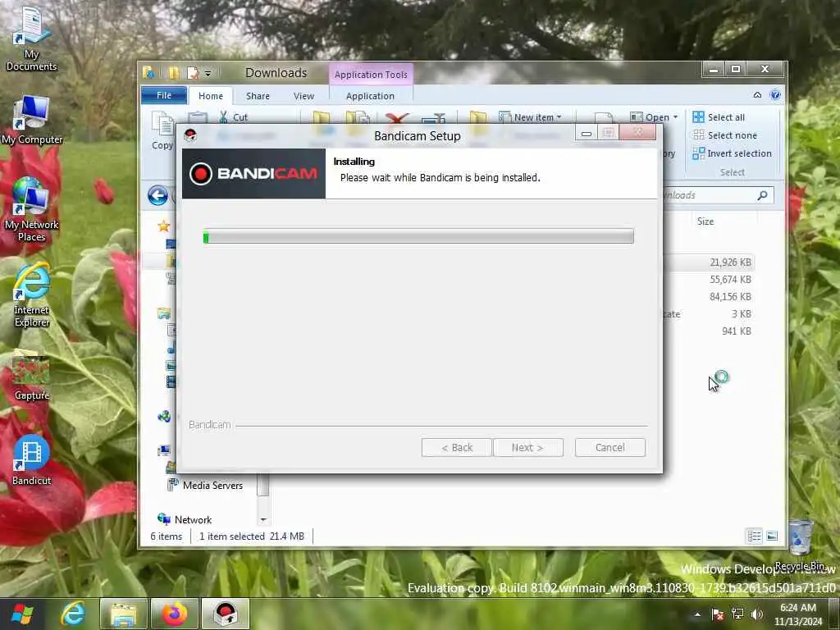Click Cut in the Explorer ribbon
The height and width of the screenshot is (630, 840).
[x=234, y=116]
